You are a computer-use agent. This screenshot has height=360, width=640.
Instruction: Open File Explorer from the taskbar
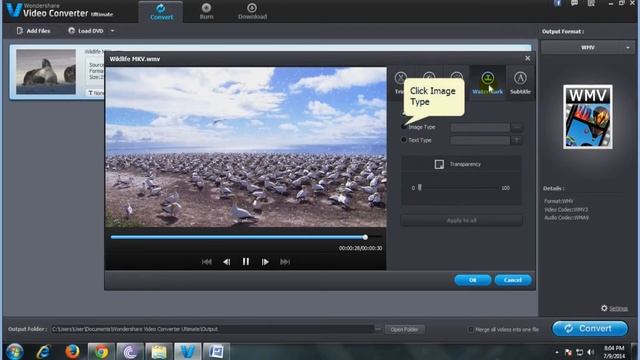pos(159,351)
